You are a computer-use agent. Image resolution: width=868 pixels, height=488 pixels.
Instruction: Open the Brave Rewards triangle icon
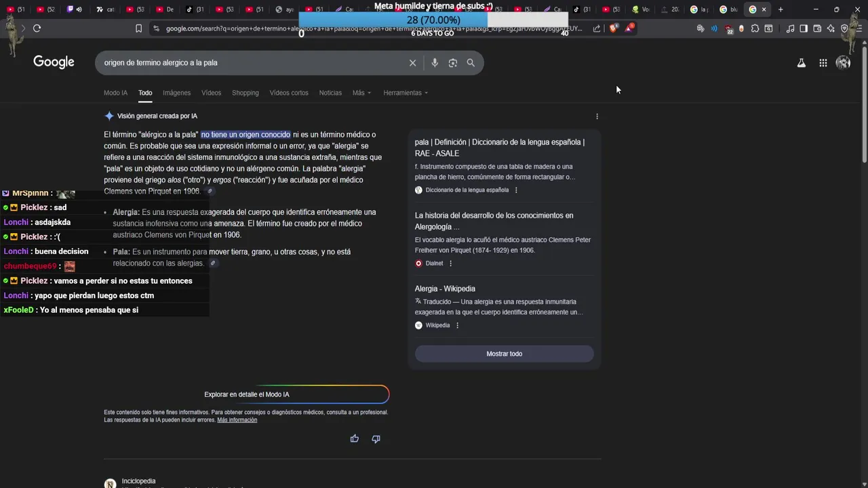click(629, 28)
